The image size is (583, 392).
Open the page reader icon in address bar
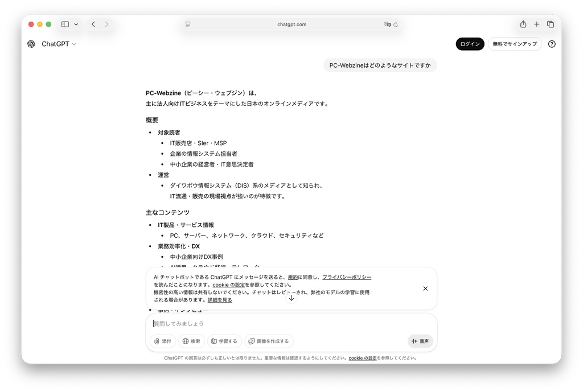pyautogui.click(x=188, y=24)
